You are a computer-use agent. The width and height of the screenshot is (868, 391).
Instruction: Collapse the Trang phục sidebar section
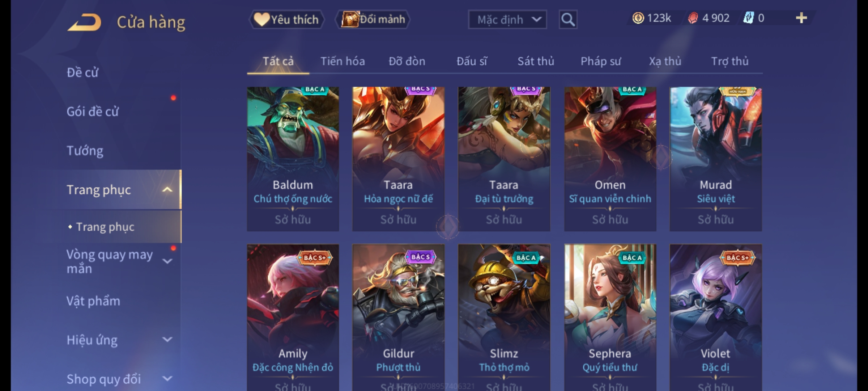pyautogui.click(x=167, y=190)
